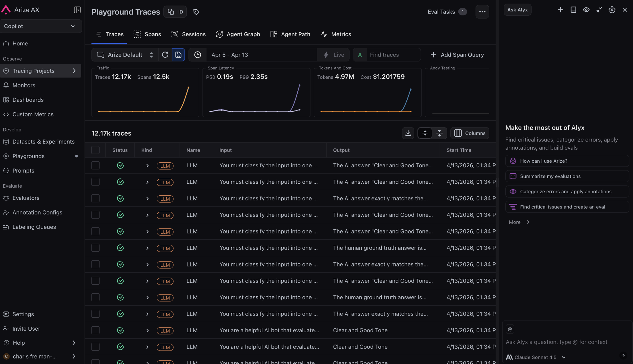The width and height of the screenshot is (633, 364).
Task: Switch to the Metrics tab
Action: click(336, 34)
